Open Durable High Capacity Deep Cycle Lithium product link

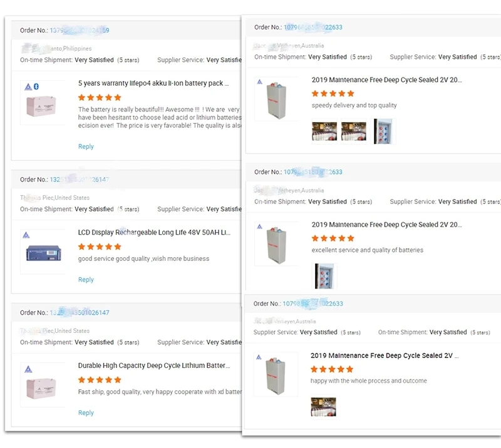(x=153, y=366)
